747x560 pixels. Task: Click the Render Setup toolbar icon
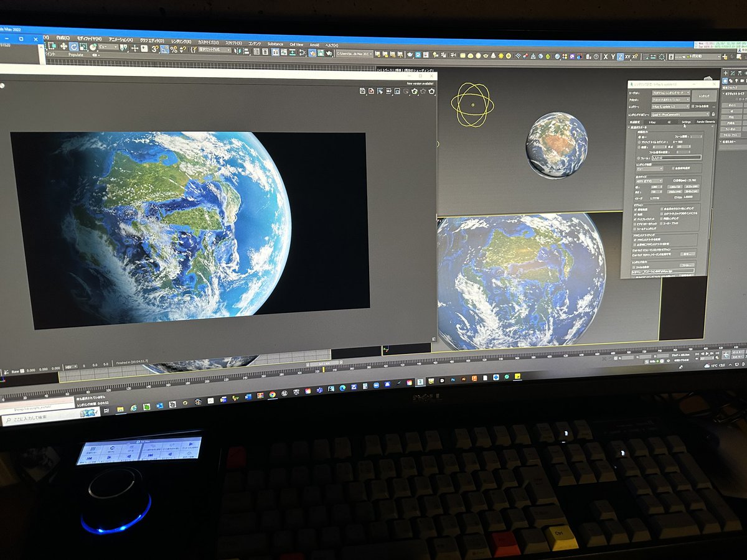pyautogui.click(x=312, y=52)
